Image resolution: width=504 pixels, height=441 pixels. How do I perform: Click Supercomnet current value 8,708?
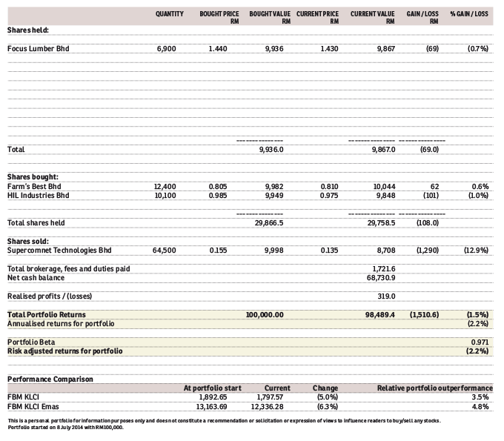[386, 251]
